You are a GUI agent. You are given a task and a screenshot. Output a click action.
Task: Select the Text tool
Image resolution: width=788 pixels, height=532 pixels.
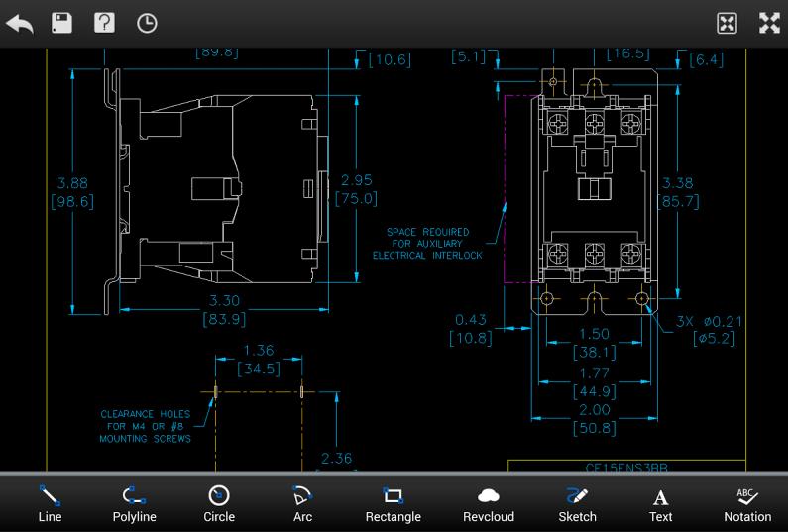pos(660,503)
